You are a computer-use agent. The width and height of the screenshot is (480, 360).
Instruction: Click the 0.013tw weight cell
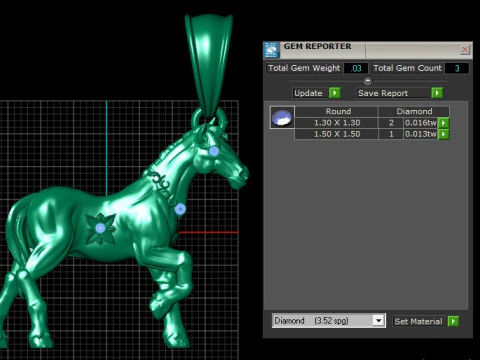pyautogui.click(x=420, y=134)
